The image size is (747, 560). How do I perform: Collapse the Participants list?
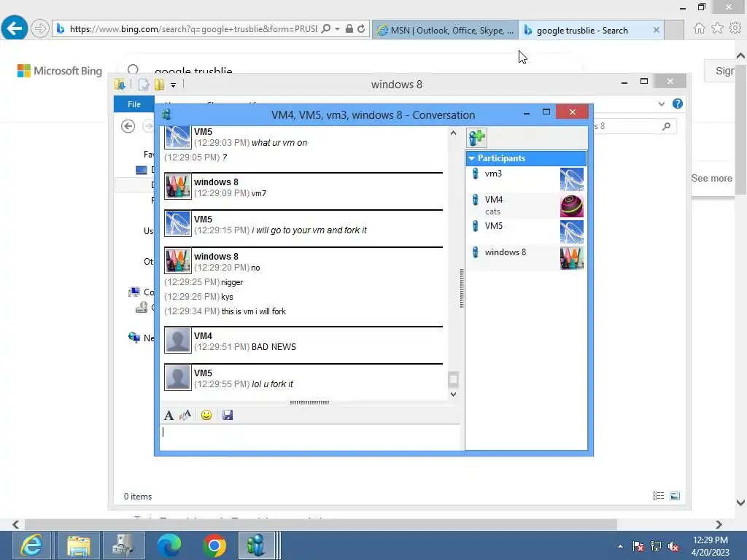pyautogui.click(x=472, y=158)
